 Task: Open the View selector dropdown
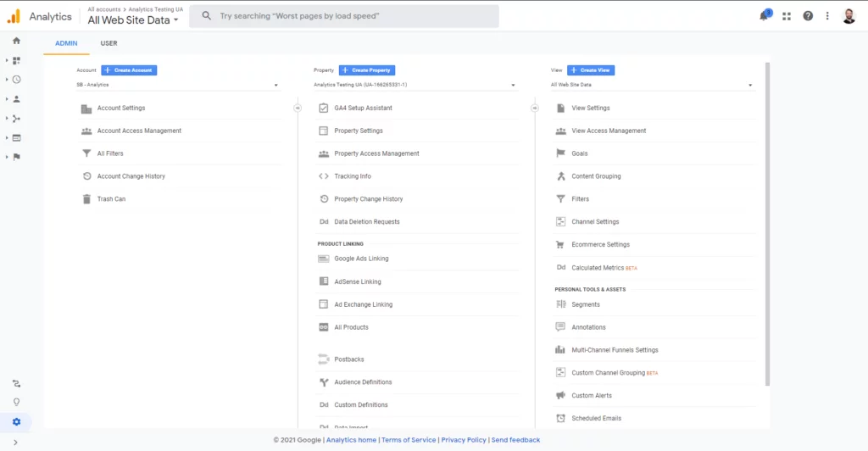click(652, 85)
